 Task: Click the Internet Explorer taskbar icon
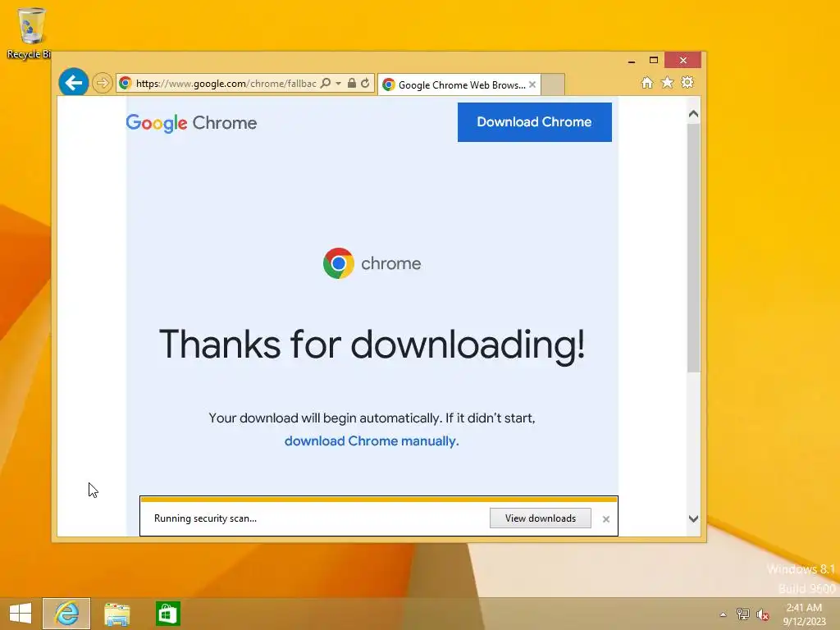66,614
